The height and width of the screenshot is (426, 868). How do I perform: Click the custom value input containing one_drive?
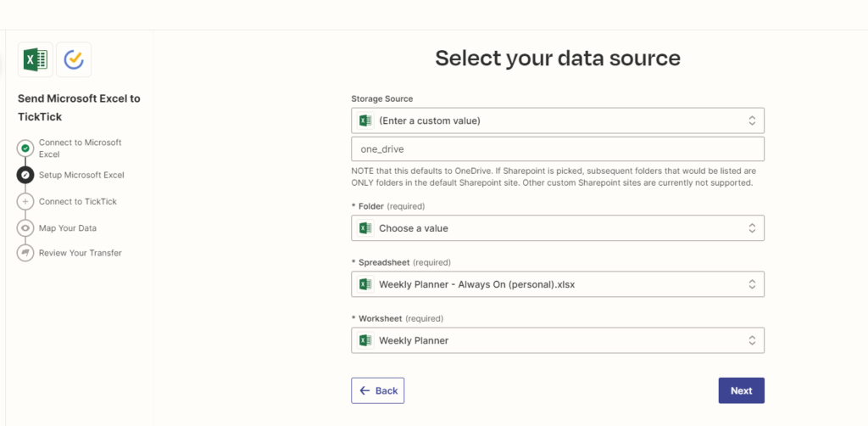[558, 149]
